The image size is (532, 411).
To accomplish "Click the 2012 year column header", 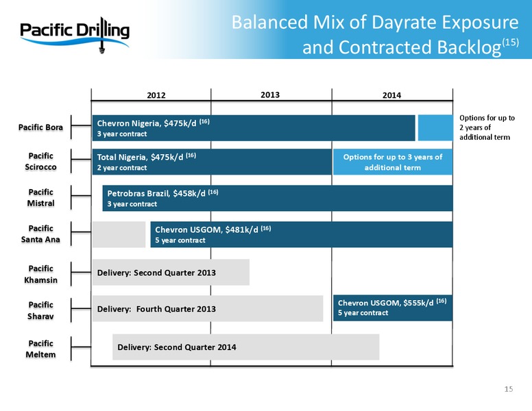I will click(x=156, y=95).
